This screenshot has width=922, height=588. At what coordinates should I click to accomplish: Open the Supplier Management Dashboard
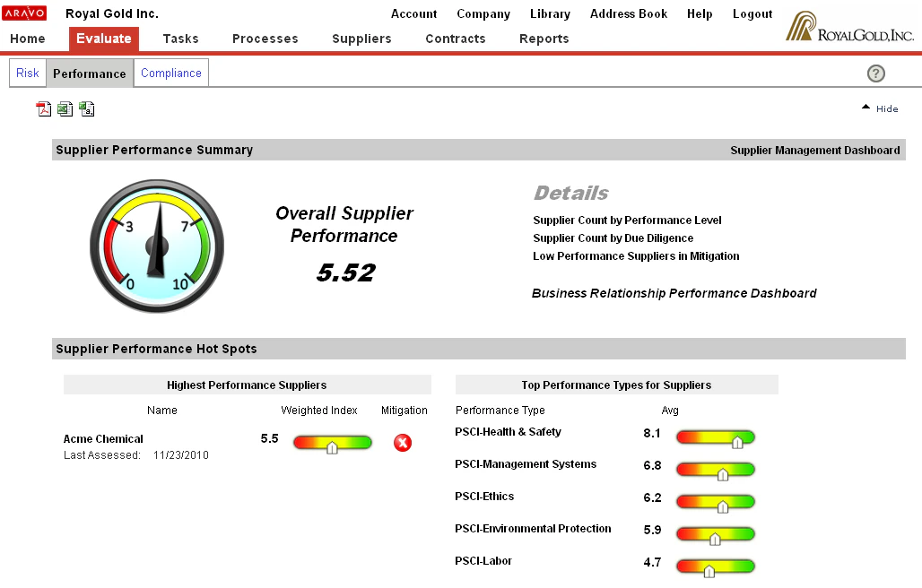(814, 150)
